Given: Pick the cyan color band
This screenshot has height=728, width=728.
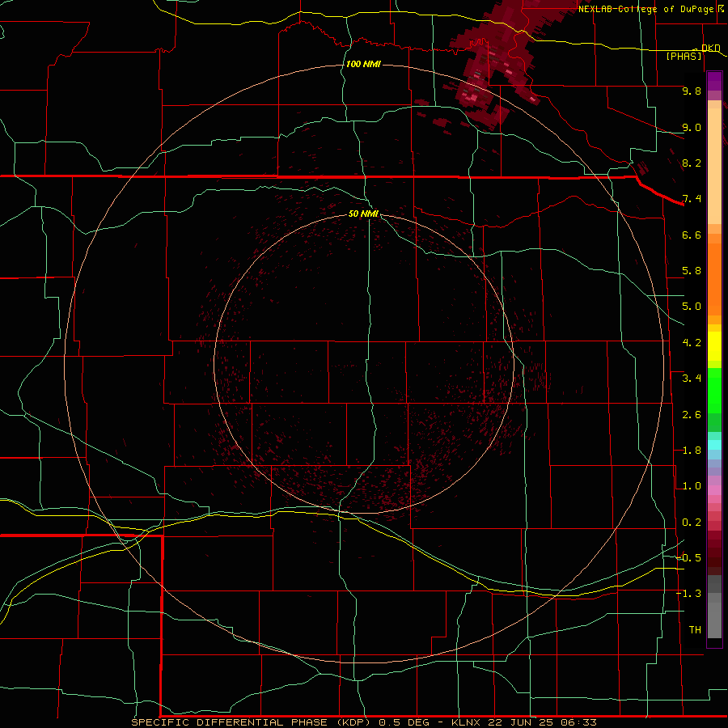Looking at the screenshot, I should pos(714,445).
